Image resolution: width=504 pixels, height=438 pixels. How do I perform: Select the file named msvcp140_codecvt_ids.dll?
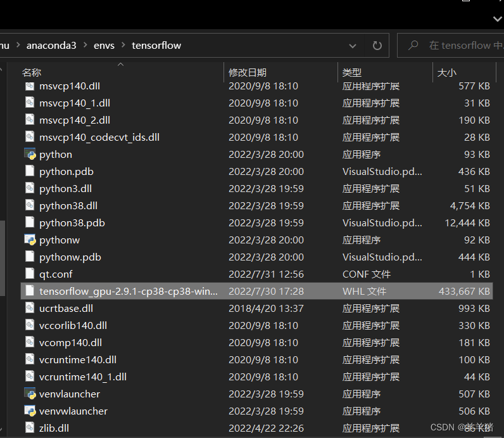99,138
